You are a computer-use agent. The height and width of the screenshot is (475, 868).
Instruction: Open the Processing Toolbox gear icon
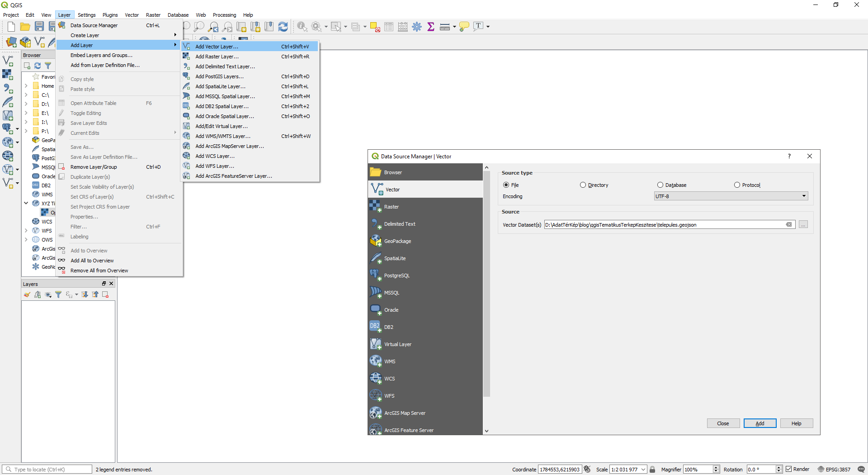click(417, 27)
